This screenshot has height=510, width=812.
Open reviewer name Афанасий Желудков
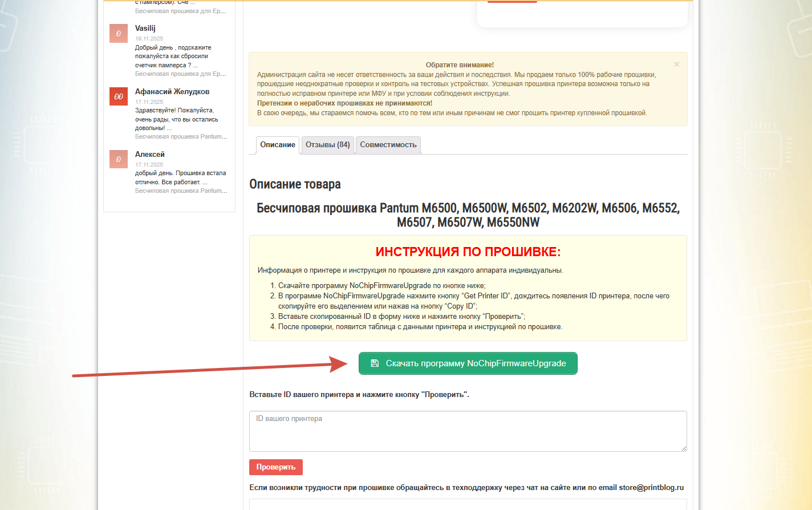click(x=172, y=91)
